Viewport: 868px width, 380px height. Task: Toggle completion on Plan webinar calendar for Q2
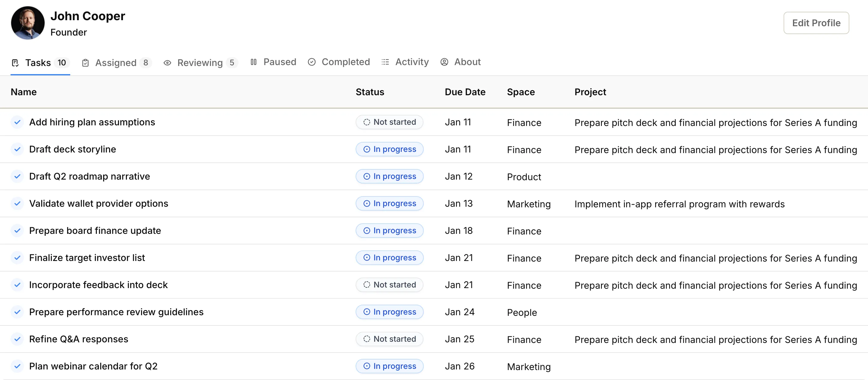click(18, 366)
